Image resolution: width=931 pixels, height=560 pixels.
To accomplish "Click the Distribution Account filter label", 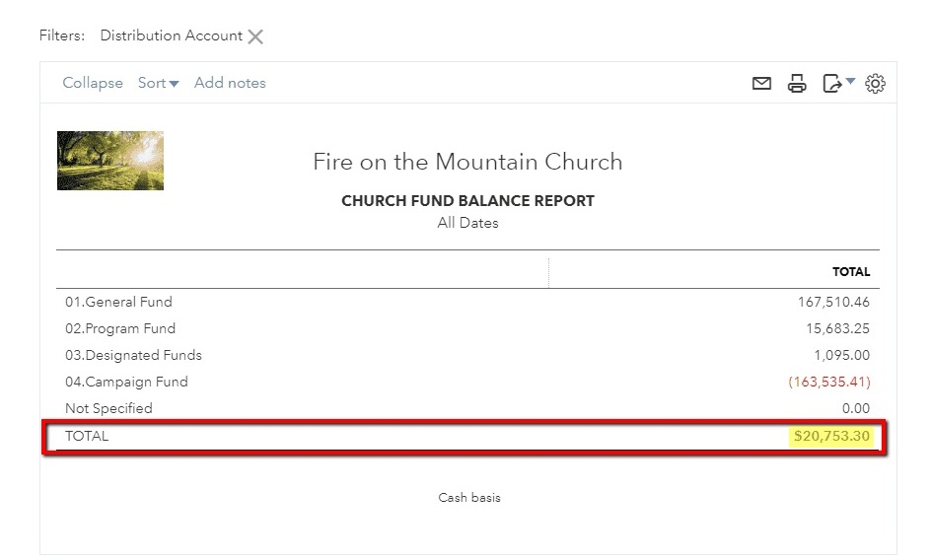I will [x=171, y=35].
